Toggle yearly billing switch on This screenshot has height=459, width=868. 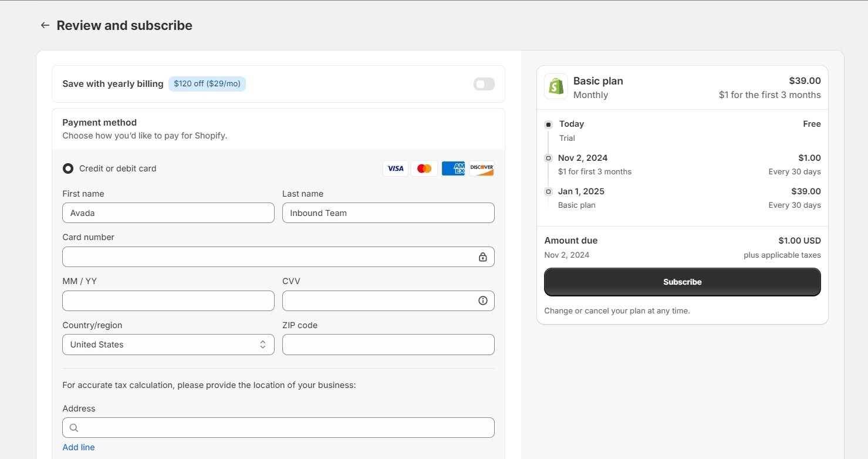pos(484,84)
